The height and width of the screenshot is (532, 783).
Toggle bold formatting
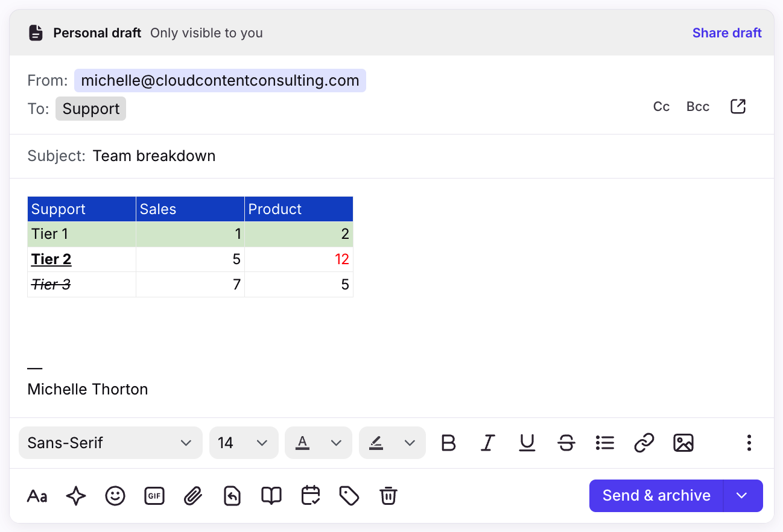point(448,443)
